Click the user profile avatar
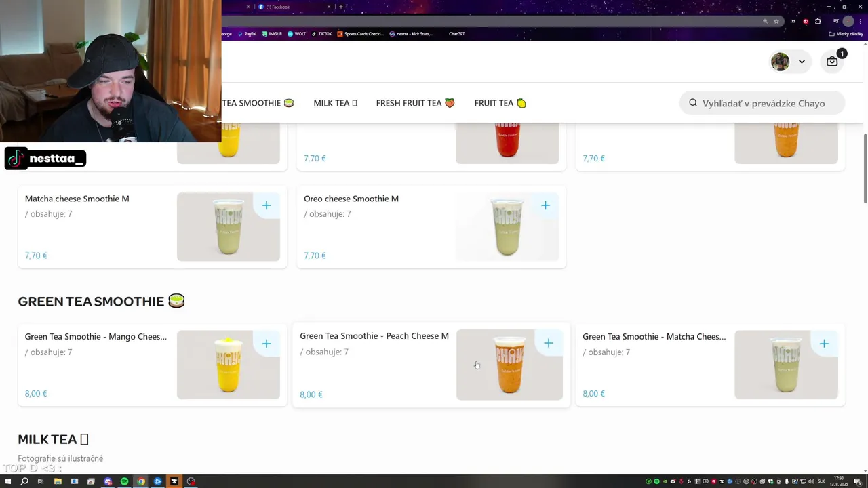 780,62
